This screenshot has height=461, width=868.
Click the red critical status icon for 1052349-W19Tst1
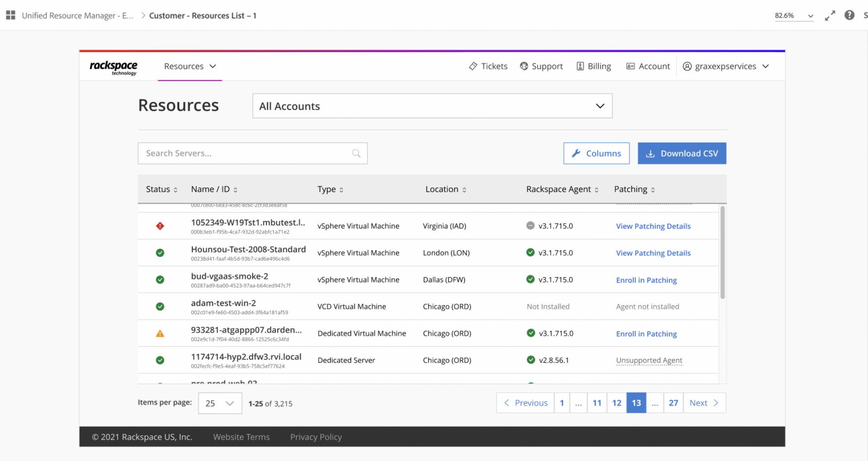click(160, 226)
